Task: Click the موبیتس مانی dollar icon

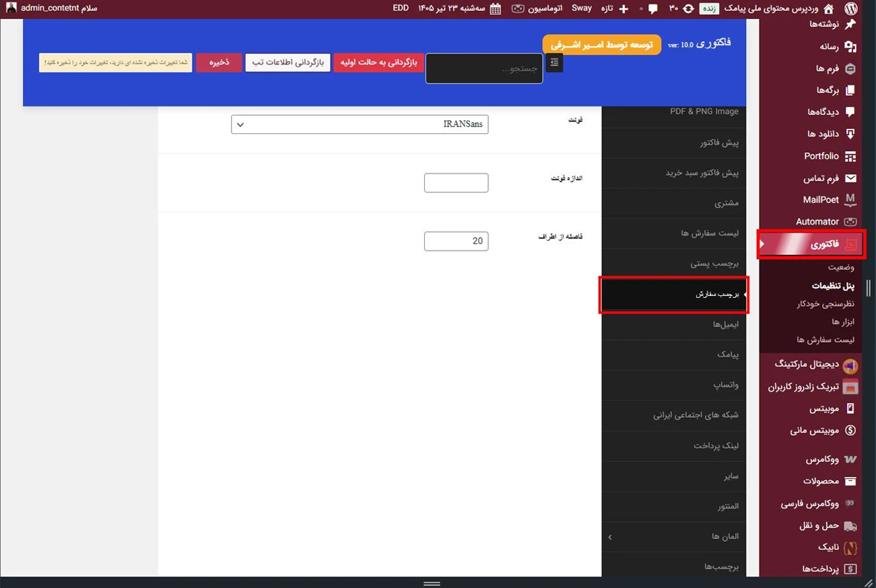Action: (x=850, y=430)
